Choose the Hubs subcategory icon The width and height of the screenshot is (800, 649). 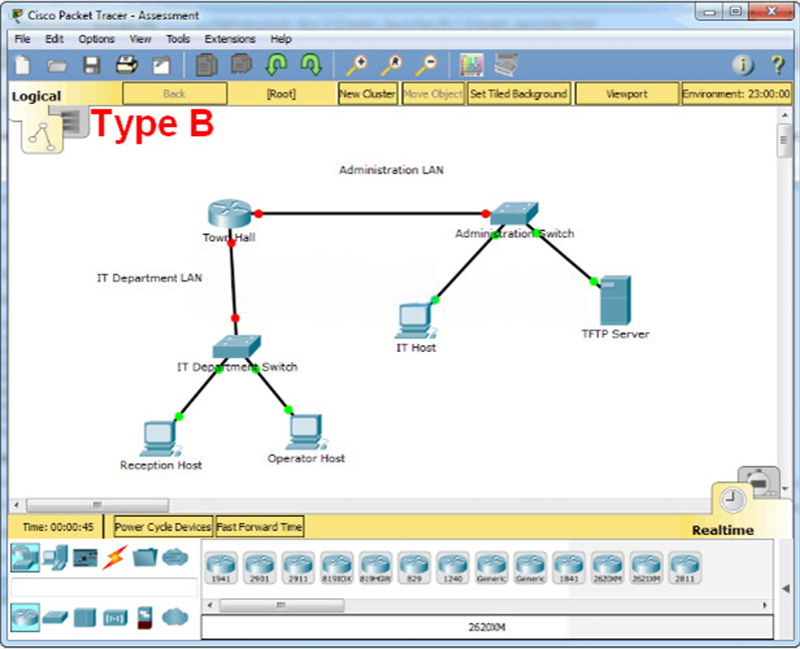point(85,617)
